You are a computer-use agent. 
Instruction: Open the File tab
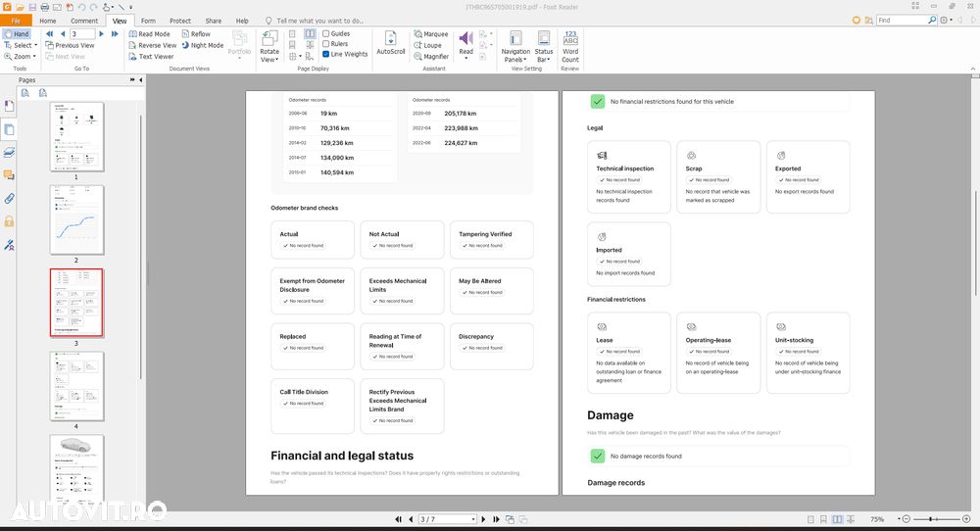point(16,21)
